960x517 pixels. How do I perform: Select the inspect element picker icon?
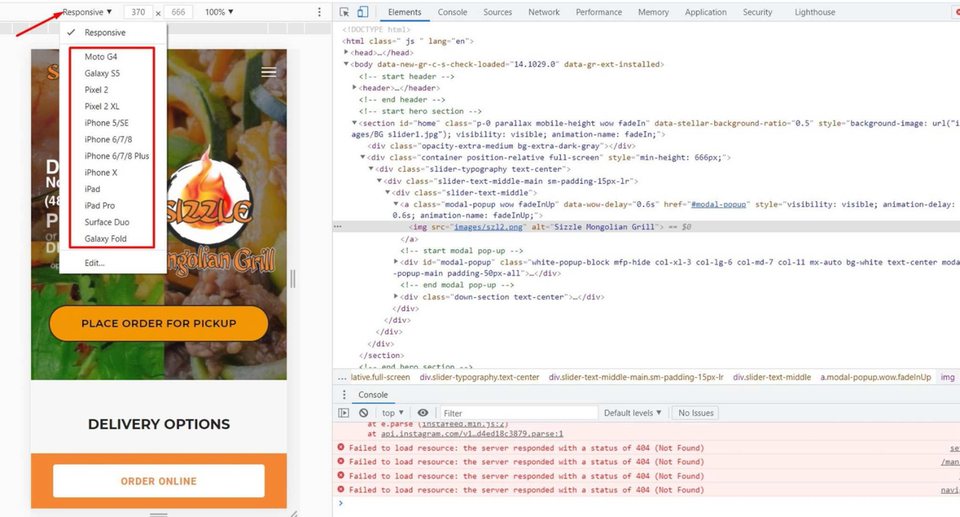[344, 12]
